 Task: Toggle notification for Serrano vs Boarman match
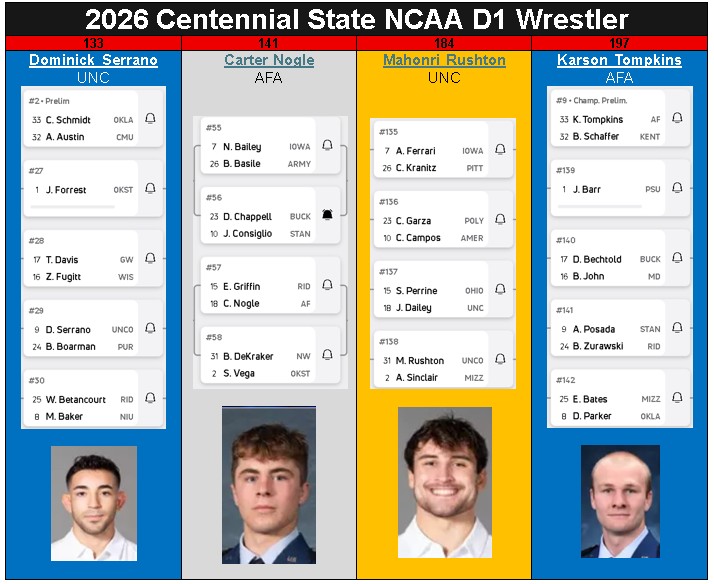click(x=150, y=328)
